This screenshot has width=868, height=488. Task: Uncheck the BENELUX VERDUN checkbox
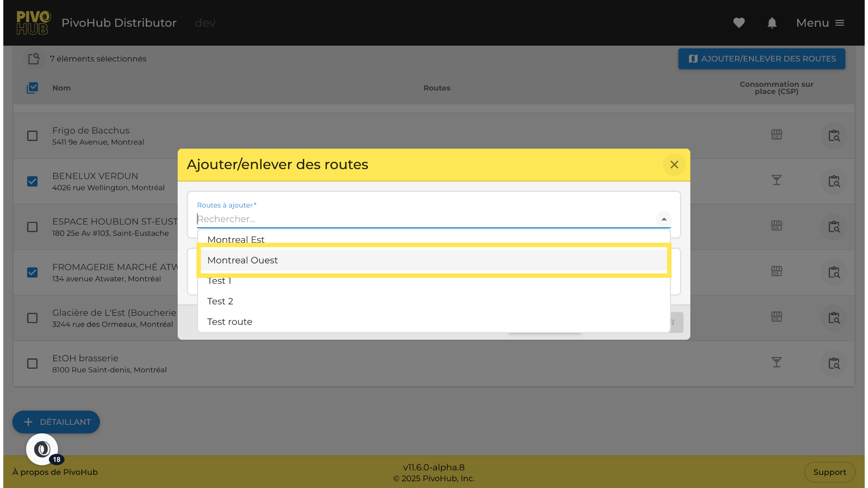32,182
